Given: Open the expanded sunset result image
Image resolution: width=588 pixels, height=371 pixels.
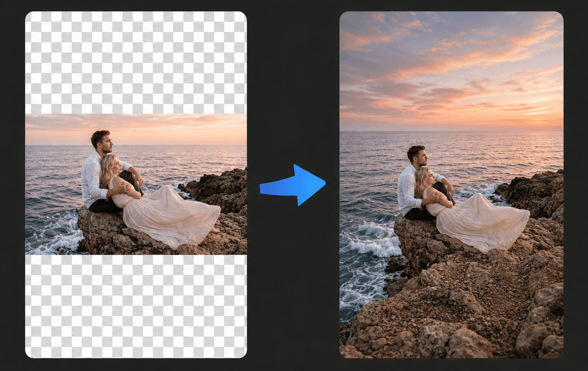Looking at the screenshot, I should [451, 184].
